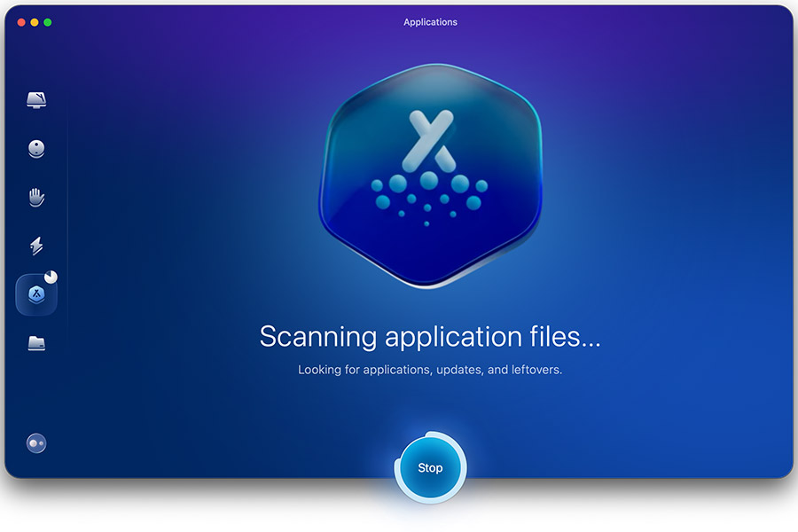Stop the application scan

click(430, 467)
